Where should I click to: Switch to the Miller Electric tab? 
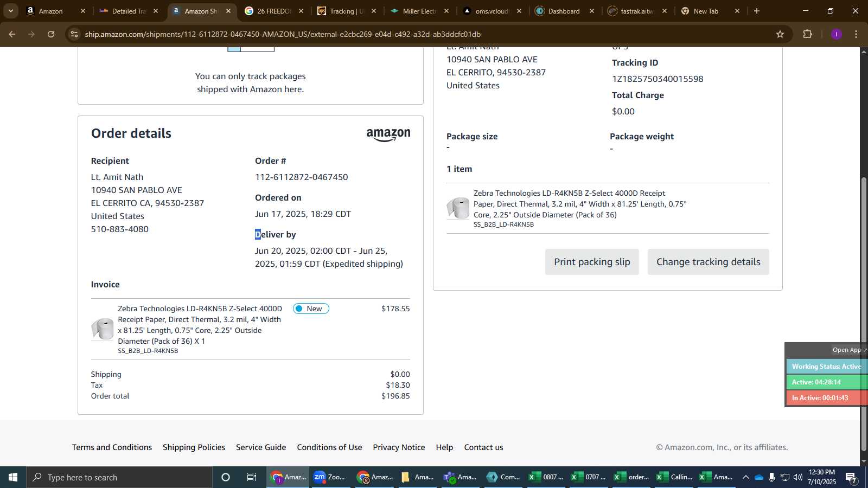(x=419, y=11)
